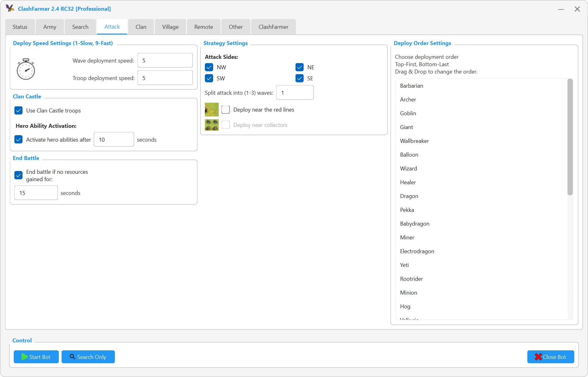
Task: Select Minion in deploy order list
Action: point(481,293)
